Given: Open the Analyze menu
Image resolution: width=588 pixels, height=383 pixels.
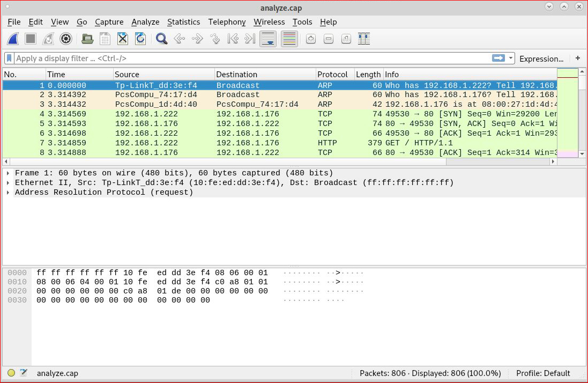Looking at the screenshot, I should 145,22.
